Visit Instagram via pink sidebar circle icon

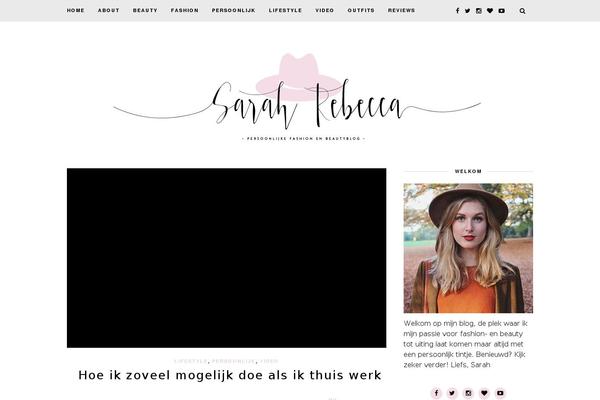pos(468,393)
